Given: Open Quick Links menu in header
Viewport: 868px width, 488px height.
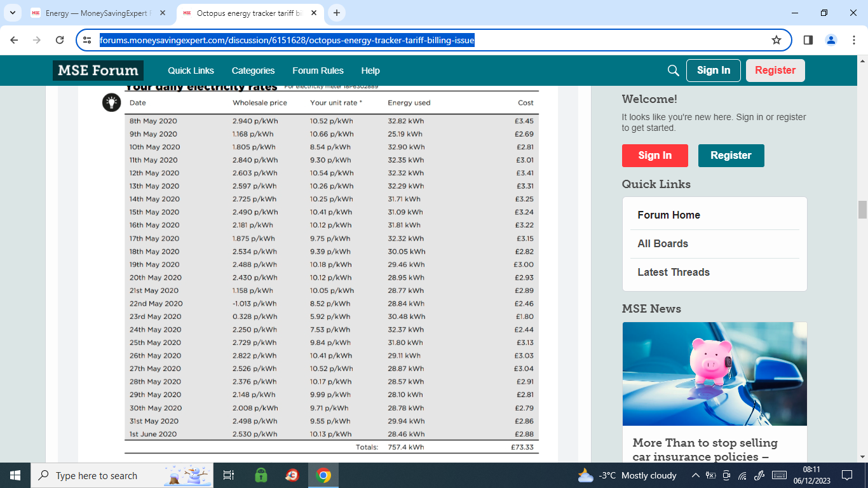Looking at the screenshot, I should tap(191, 71).
